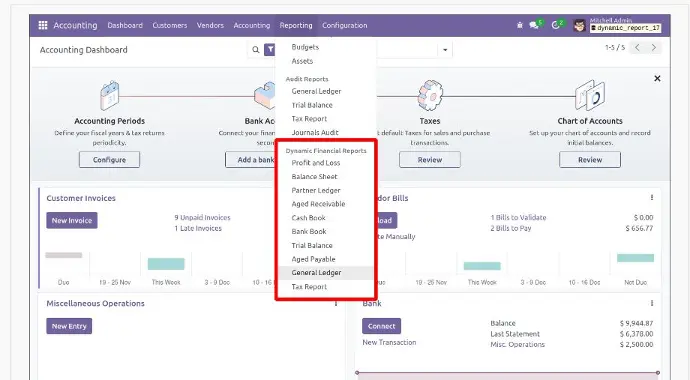
Task: Expand the search options dropdown arrow
Action: [x=445, y=50]
